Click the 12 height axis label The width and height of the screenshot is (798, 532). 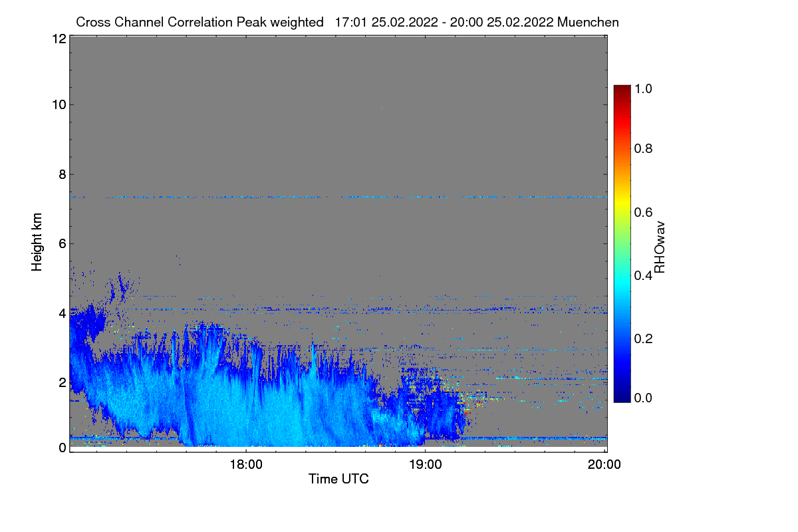(x=59, y=39)
